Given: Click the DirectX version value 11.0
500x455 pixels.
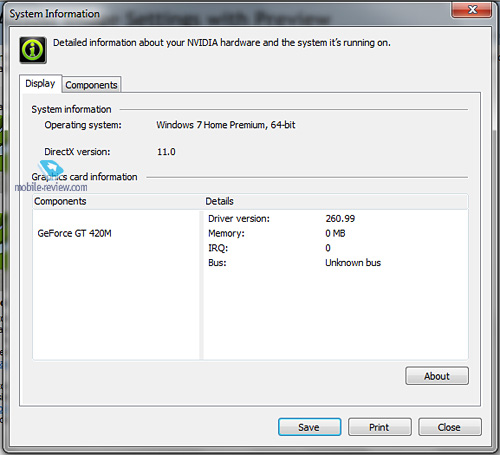Looking at the screenshot, I should pos(166,152).
